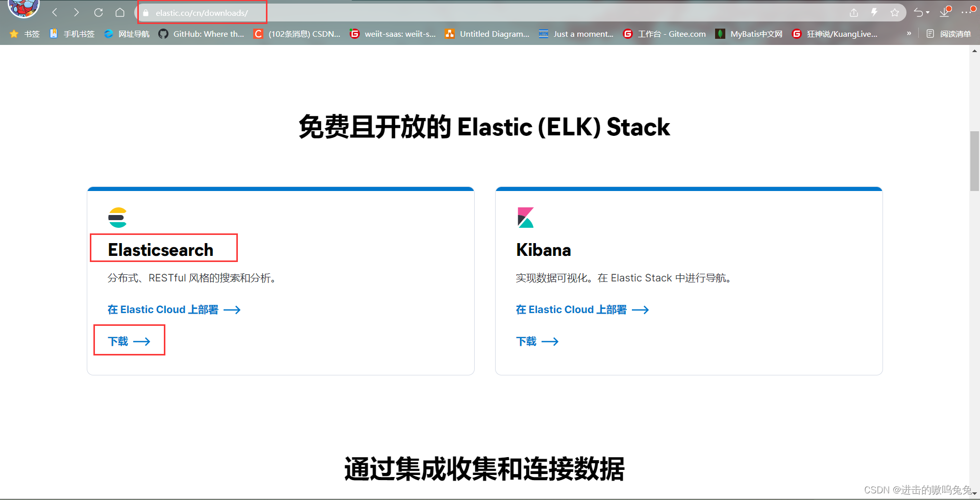Open the 手机书签 bookmark
This screenshot has height=500, width=980.
[x=72, y=34]
